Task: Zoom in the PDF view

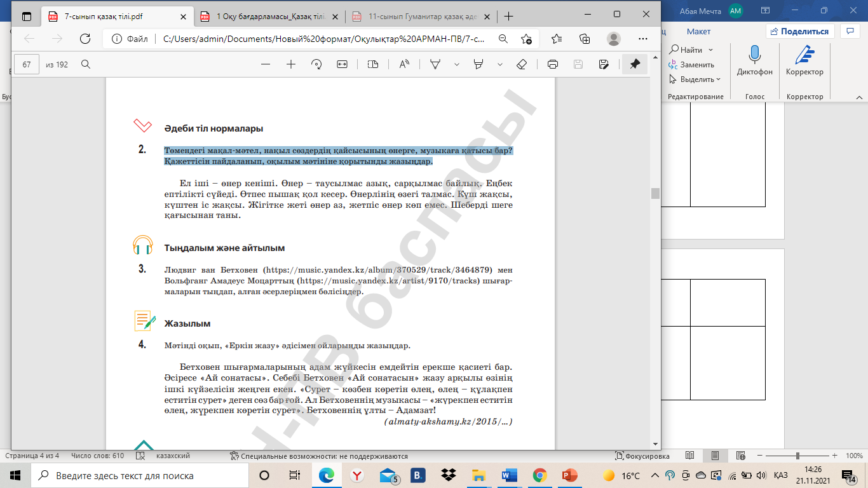Action: pos(291,64)
